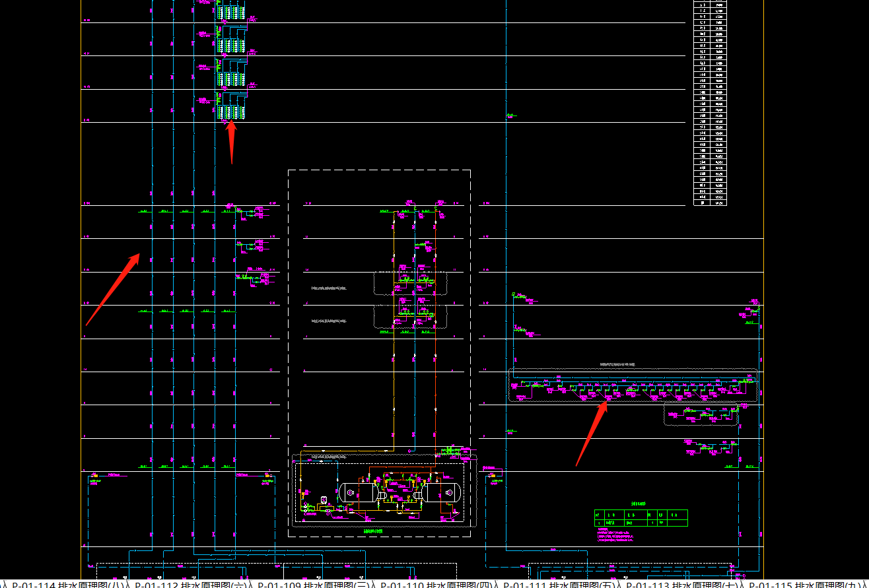Select the green-bordered equipment table
Image resolution: width=869 pixels, height=588 pixels.
pos(641,518)
